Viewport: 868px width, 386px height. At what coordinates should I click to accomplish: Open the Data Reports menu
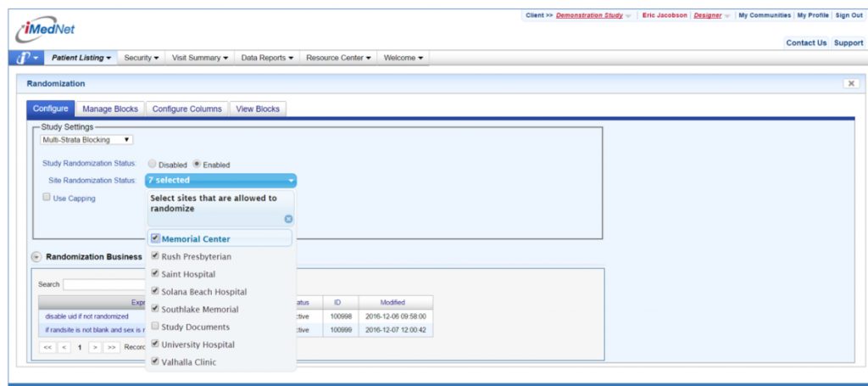pos(267,58)
